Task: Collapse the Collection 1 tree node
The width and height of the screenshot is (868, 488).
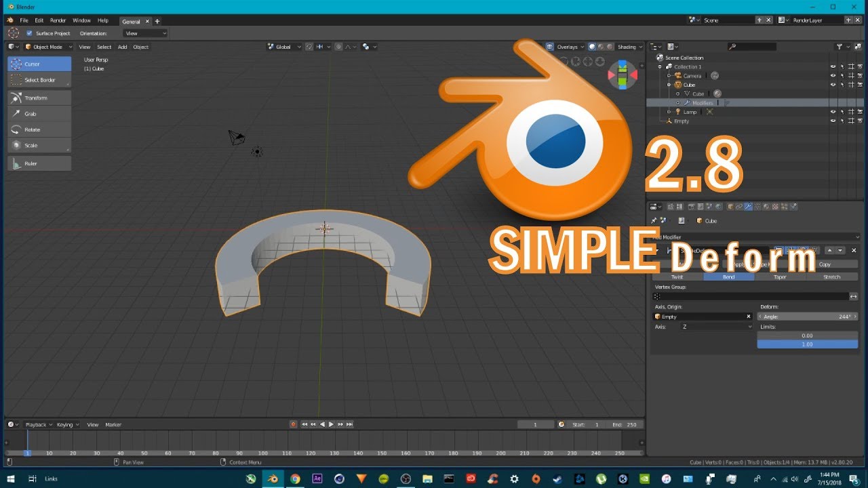Action: pyautogui.click(x=660, y=66)
